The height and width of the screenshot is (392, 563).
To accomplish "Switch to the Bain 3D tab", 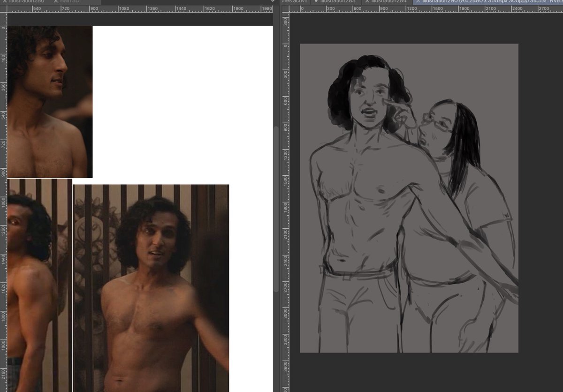I will 74,2.
